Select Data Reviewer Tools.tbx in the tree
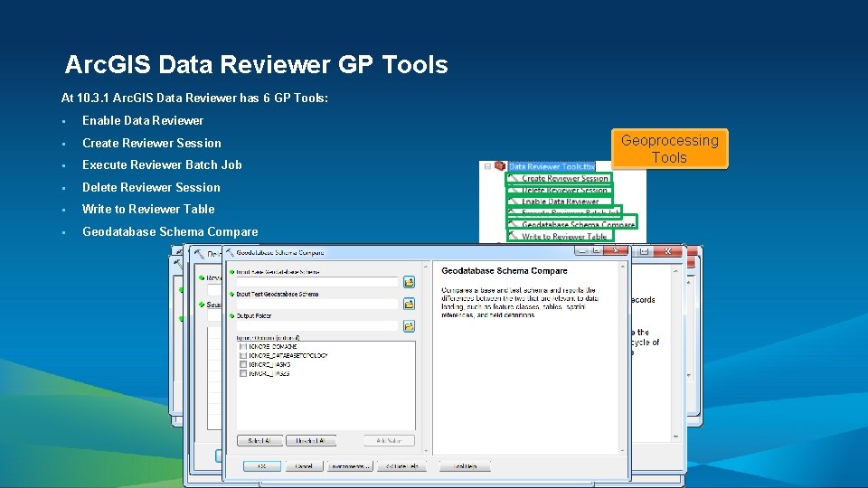The width and height of the screenshot is (868, 488). [x=552, y=166]
